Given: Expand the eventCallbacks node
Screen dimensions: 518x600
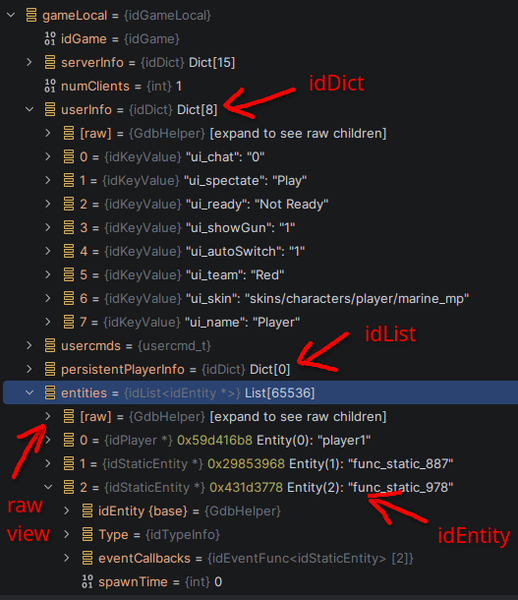Looking at the screenshot, I should (x=67, y=558).
